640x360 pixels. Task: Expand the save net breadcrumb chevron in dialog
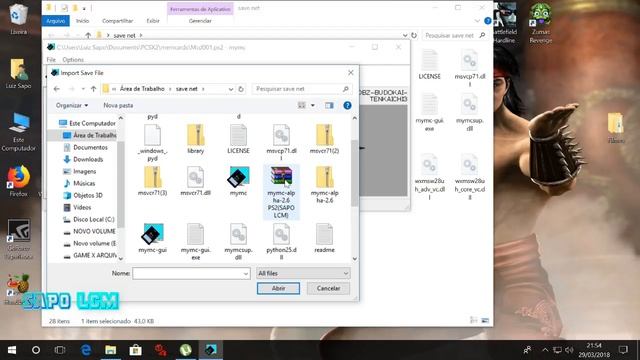(203, 89)
